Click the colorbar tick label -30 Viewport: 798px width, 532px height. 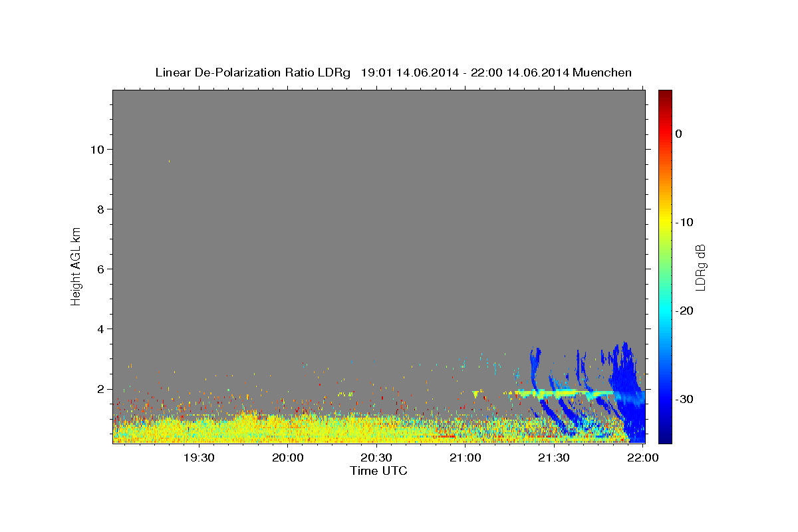click(684, 399)
